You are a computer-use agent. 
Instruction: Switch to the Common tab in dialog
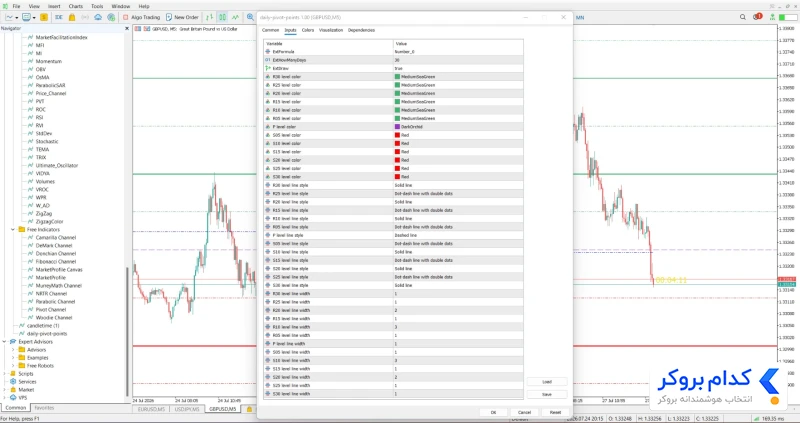click(270, 30)
